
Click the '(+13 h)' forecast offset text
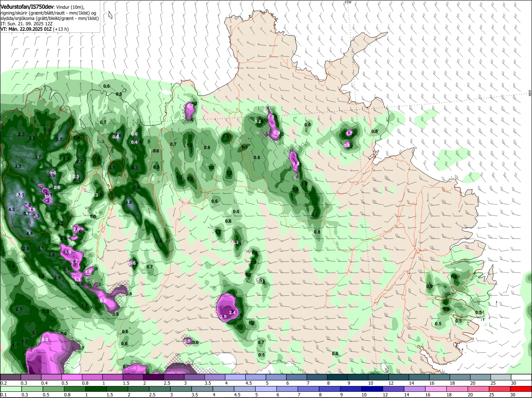coord(61,29)
